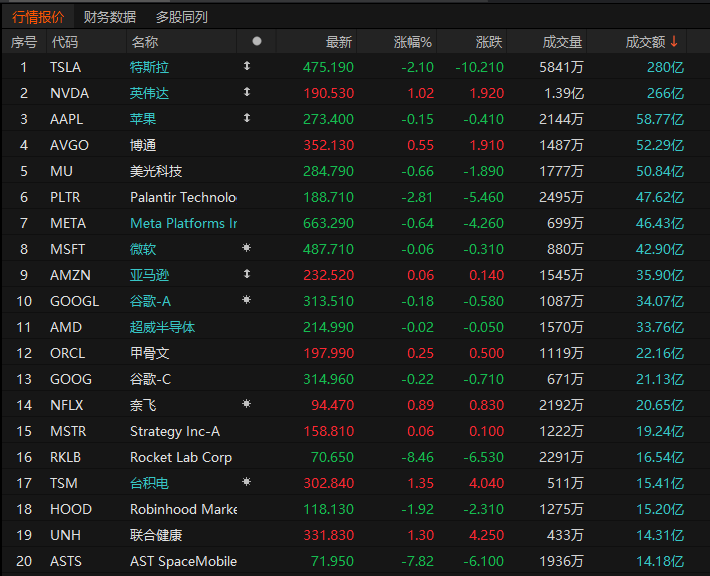710x576 pixels.
Task: Select the ORCL ticker code
Action: 67,353
